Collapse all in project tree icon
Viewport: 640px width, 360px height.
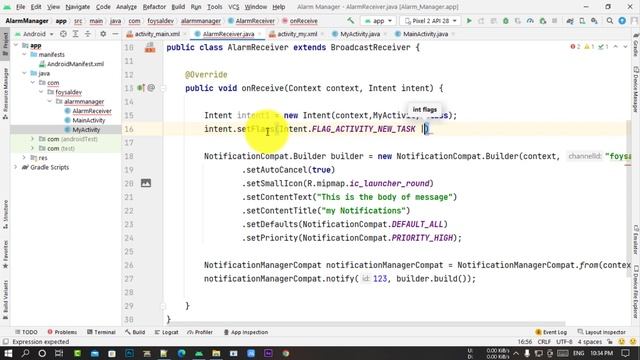pos(88,34)
